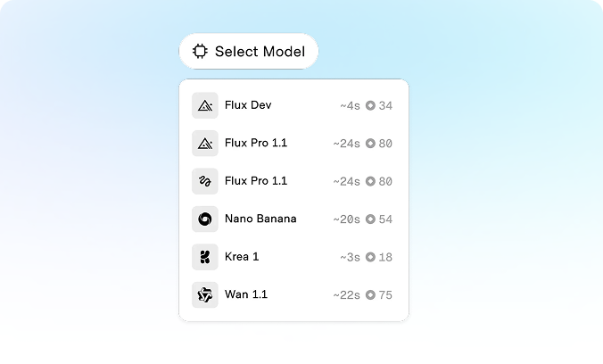Pick the Nano Banana model
Screen dimensions: 603x364
(x=293, y=219)
